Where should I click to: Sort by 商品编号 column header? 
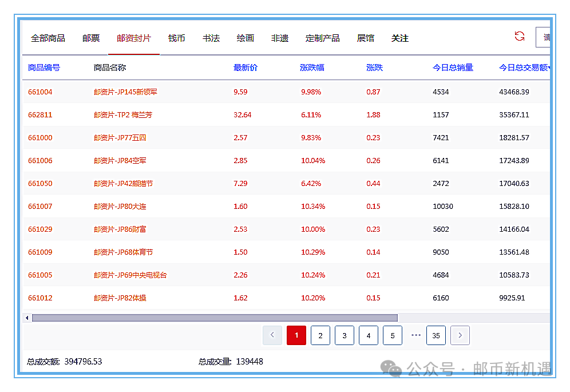tap(44, 68)
